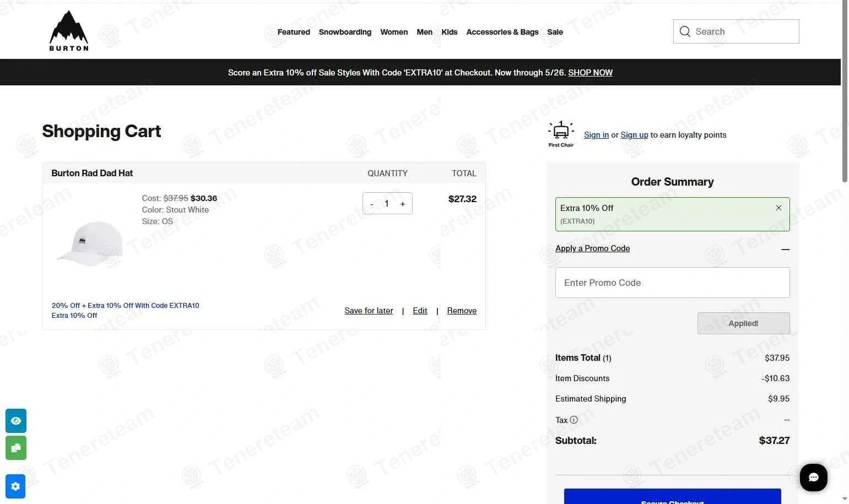Viewport: 849px width, 504px height.
Task: Click the Color: Stout White text
Action: point(175,210)
